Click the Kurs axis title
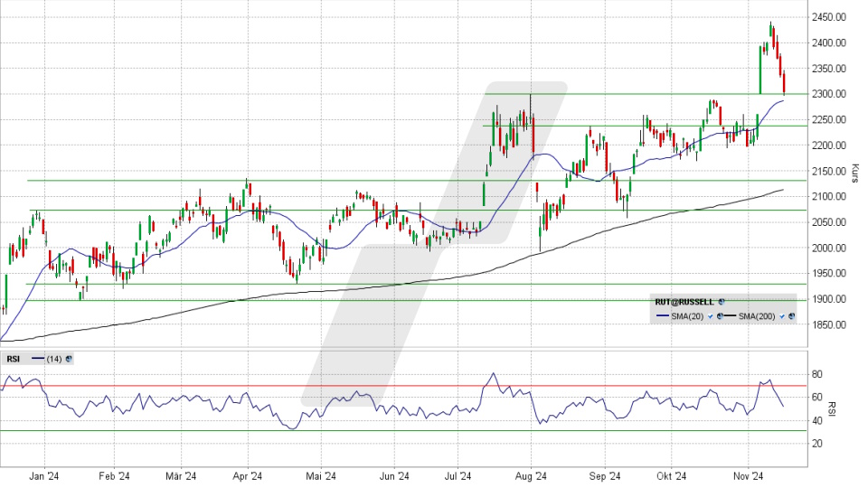 [855, 174]
